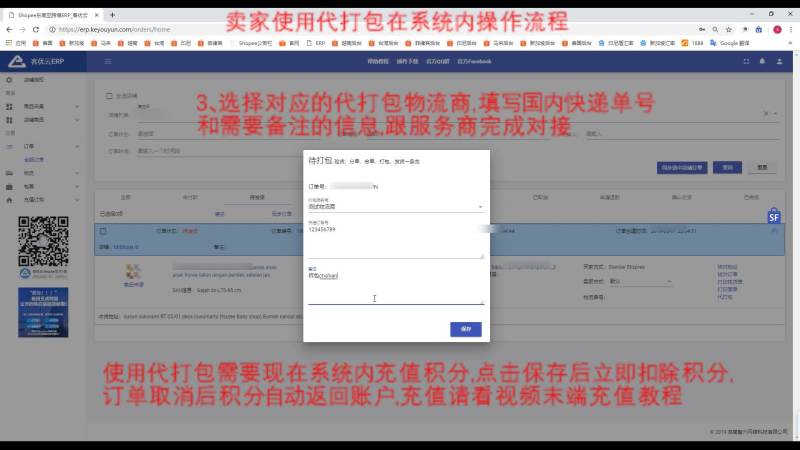Click the express number field with 123456789
This screenshot has height=450, width=800.
click(395, 241)
